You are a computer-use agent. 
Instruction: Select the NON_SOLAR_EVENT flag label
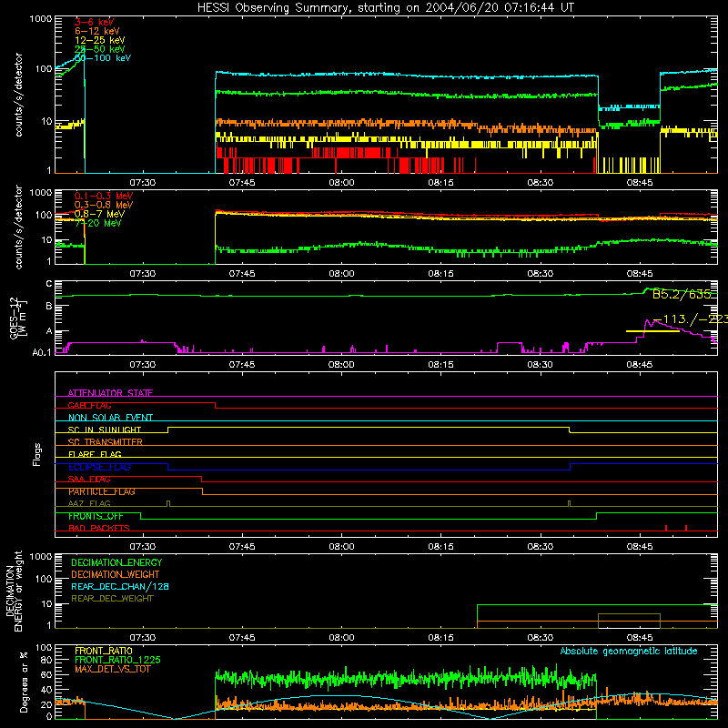point(110,418)
